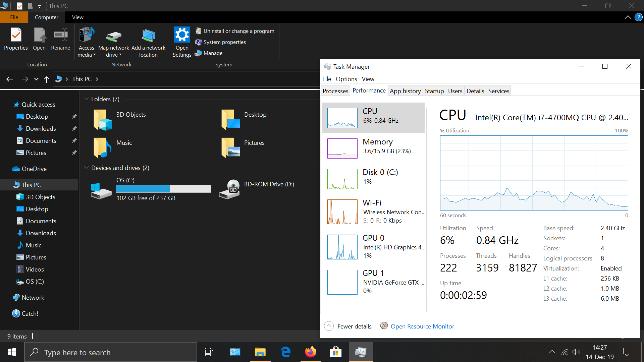Viewport: 644px width, 362px height.
Task: Click the Up directory arrow
Action: point(47,79)
